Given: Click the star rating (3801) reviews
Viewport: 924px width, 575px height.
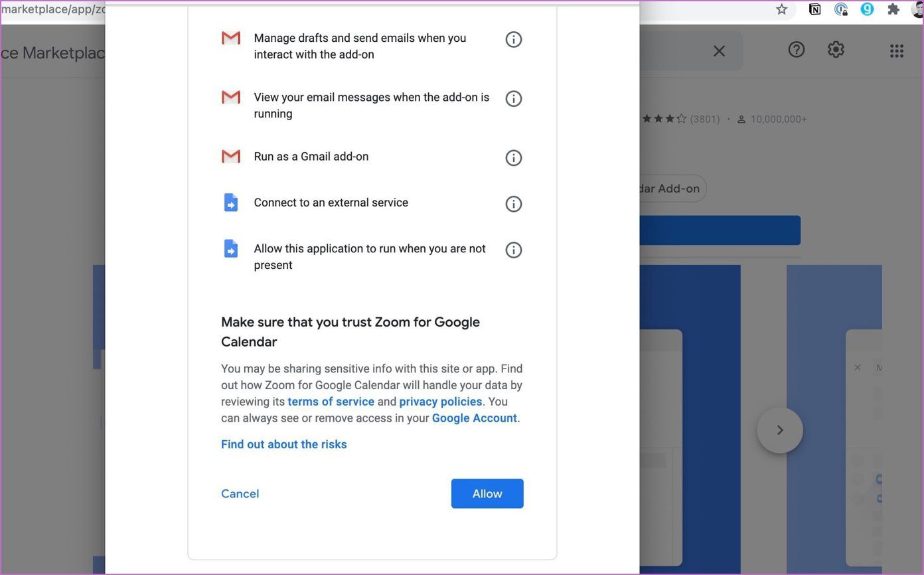Looking at the screenshot, I should click(x=680, y=119).
